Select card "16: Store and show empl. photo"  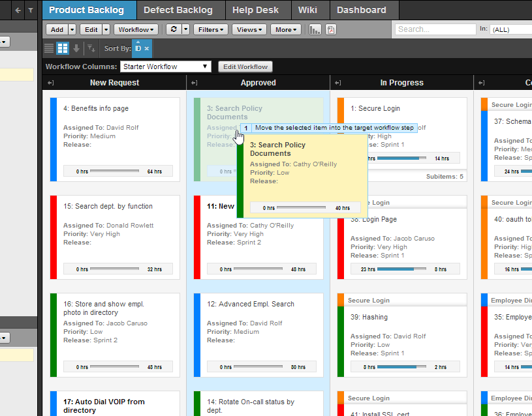(x=115, y=335)
